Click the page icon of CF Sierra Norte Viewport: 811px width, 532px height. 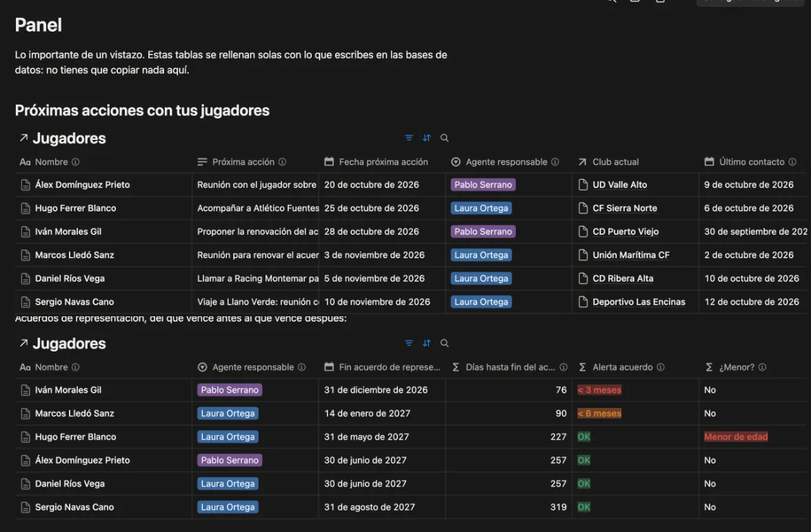583,208
